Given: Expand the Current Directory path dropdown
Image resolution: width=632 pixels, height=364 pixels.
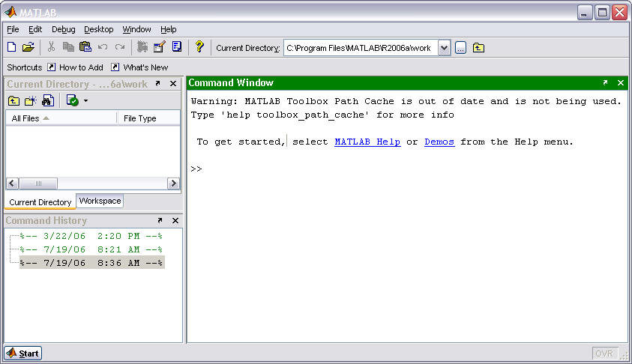Looking at the screenshot, I should [x=444, y=48].
